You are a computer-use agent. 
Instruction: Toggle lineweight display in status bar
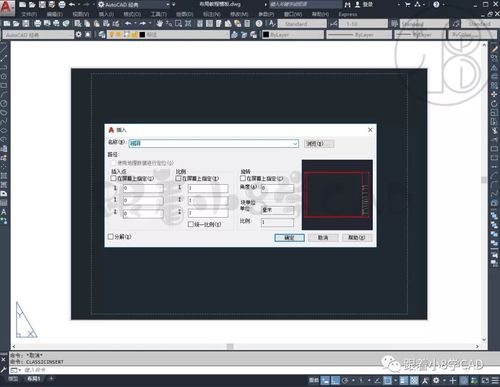click(x=404, y=380)
